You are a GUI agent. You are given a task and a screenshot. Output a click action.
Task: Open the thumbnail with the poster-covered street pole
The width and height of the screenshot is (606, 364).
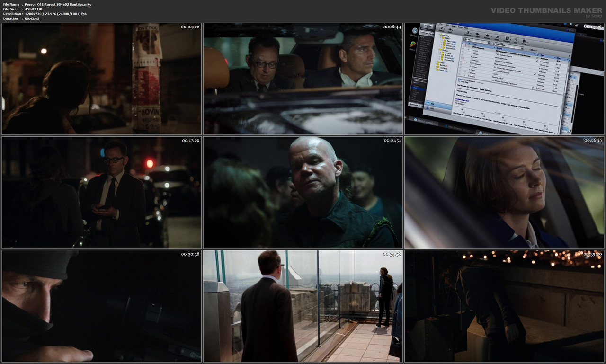click(102, 79)
